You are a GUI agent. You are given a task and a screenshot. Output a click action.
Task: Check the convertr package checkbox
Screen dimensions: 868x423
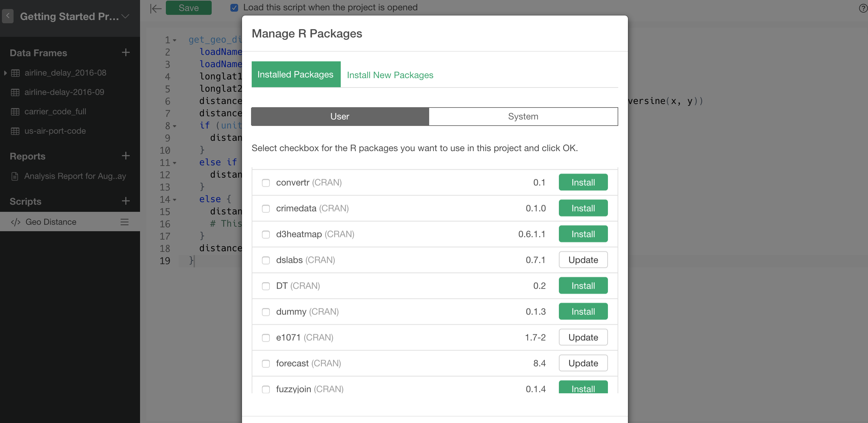266,183
